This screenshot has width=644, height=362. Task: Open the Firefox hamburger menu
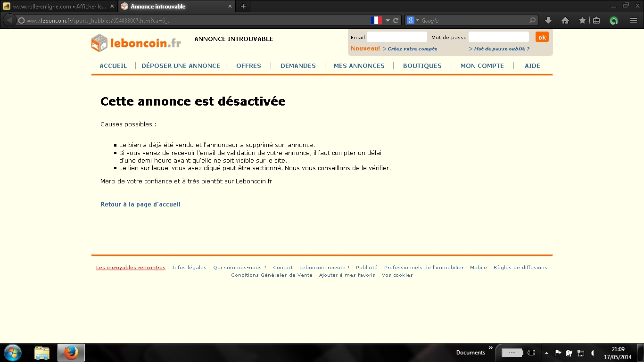[x=634, y=20]
